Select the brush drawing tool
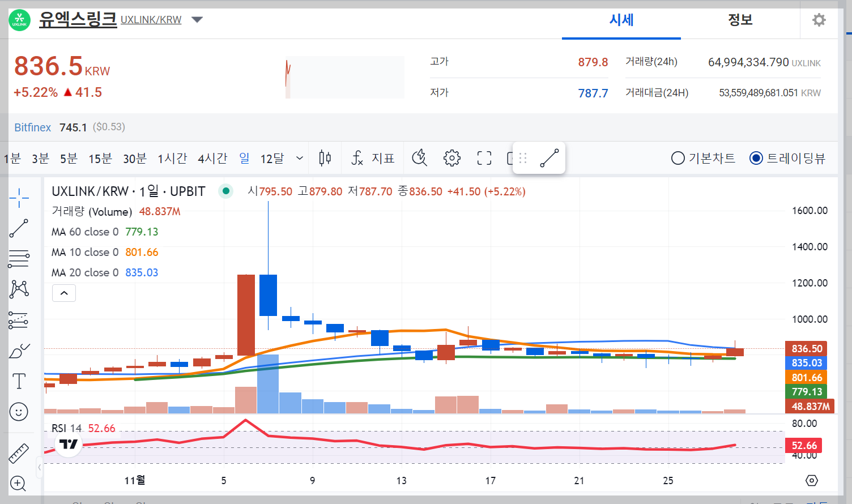 (19, 351)
